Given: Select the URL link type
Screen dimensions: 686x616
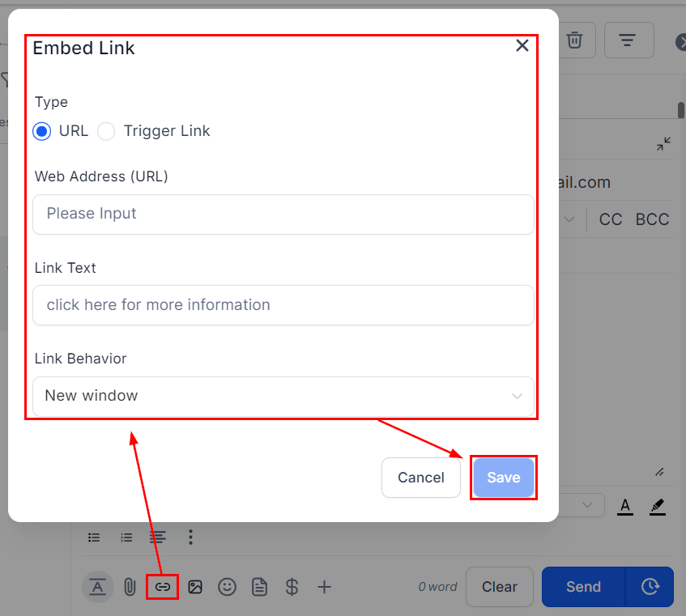Looking at the screenshot, I should 42,131.
